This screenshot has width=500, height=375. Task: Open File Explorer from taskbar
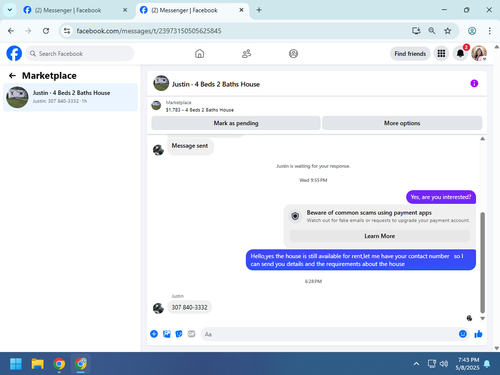click(x=37, y=364)
